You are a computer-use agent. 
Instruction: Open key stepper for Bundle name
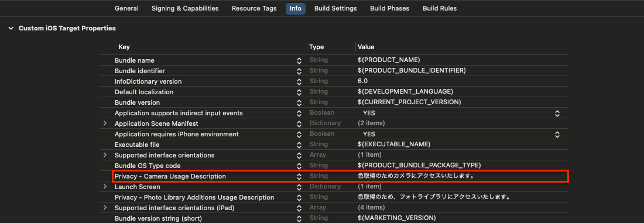pyautogui.click(x=299, y=60)
